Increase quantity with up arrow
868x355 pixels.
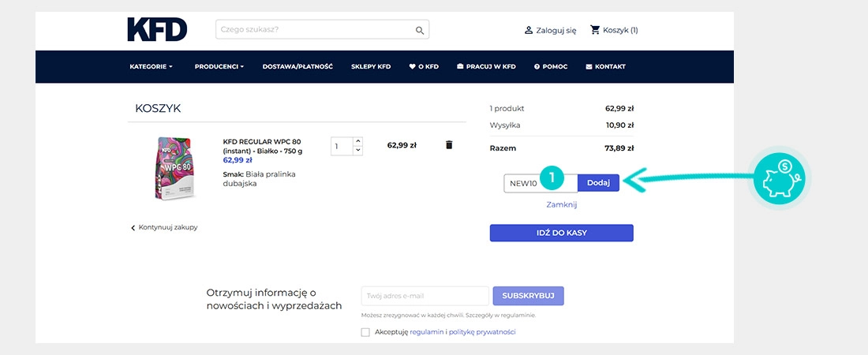click(x=357, y=140)
